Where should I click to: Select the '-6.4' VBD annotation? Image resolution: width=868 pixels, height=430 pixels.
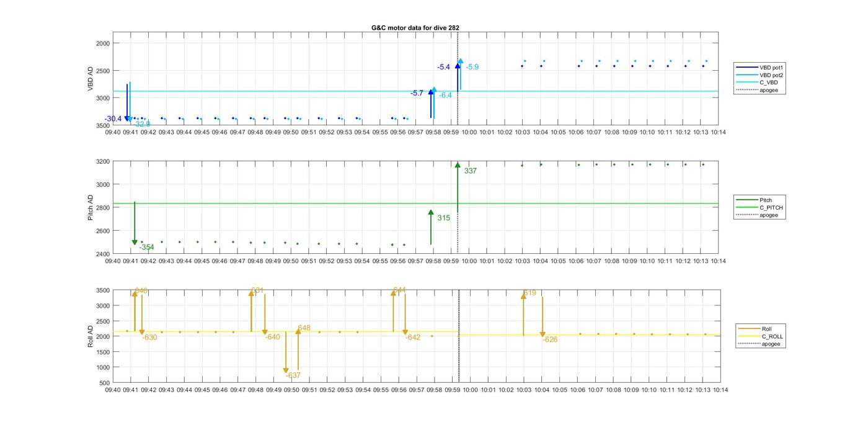click(x=446, y=96)
